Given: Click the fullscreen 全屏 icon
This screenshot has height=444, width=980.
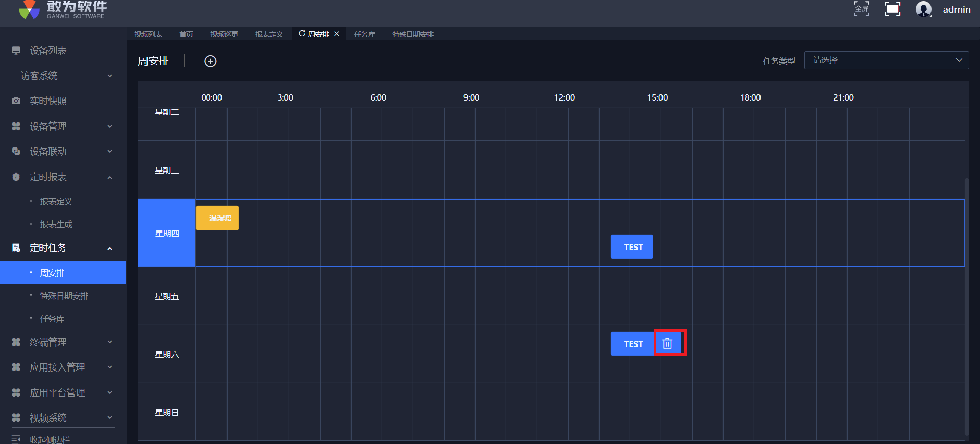Looking at the screenshot, I should 861,9.
